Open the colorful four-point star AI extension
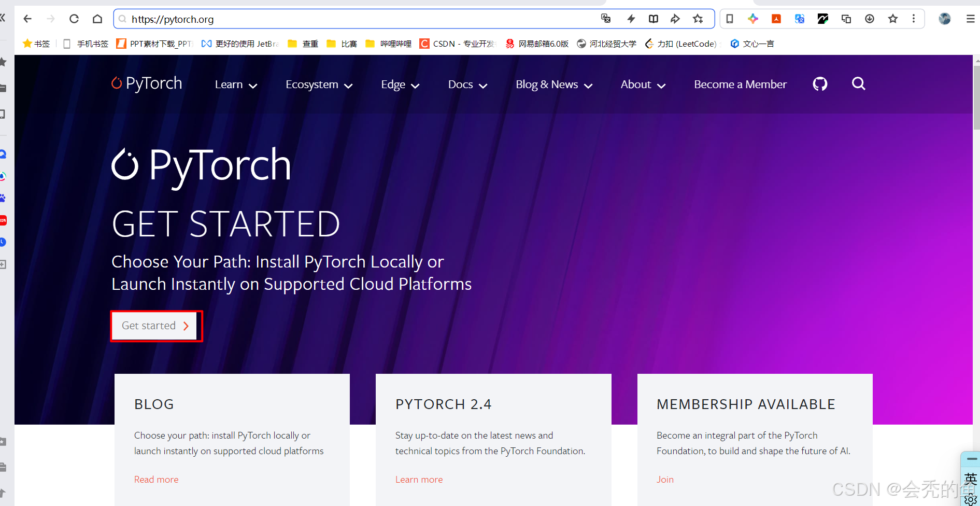 tap(753, 19)
